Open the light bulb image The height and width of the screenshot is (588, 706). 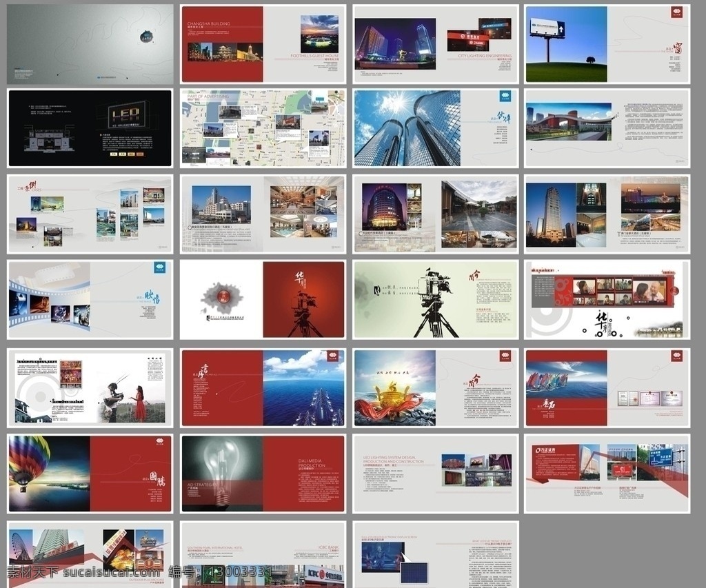coord(223,473)
